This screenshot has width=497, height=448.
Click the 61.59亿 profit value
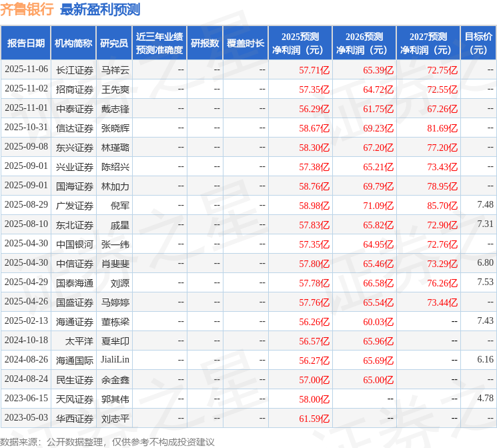(x=314, y=419)
